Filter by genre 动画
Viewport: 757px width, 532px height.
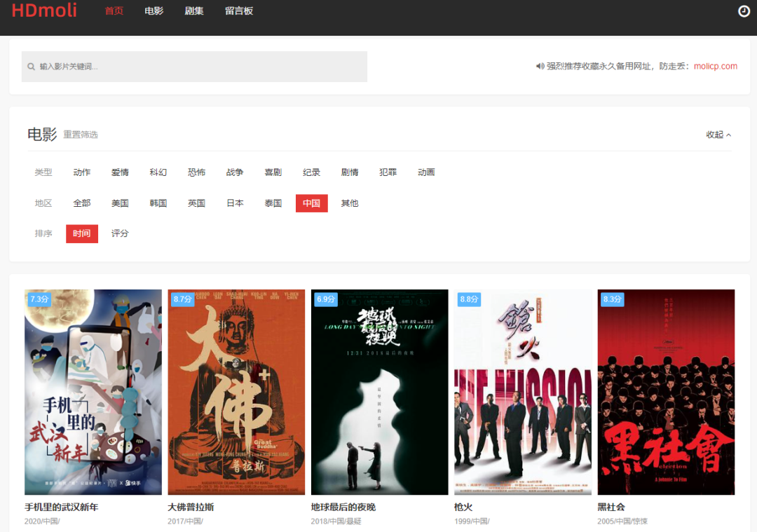(x=426, y=172)
